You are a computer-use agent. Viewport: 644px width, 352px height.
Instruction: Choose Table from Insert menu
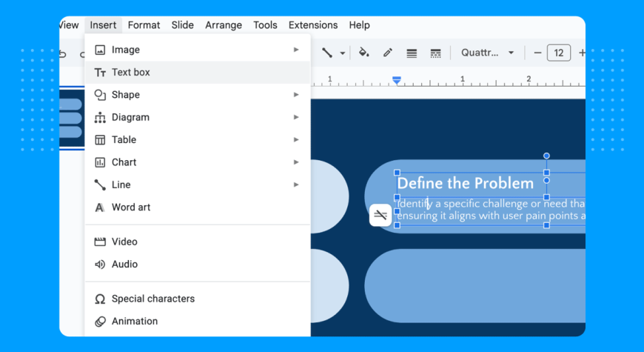coord(198,140)
